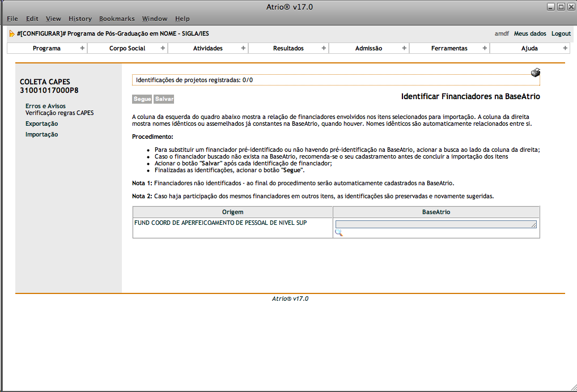The height and width of the screenshot is (392, 577).
Task: Go to Importação in the sidebar
Action: [x=41, y=134]
